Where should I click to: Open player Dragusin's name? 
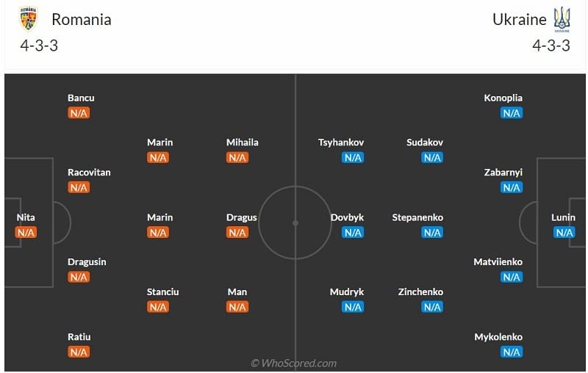point(87,262)
